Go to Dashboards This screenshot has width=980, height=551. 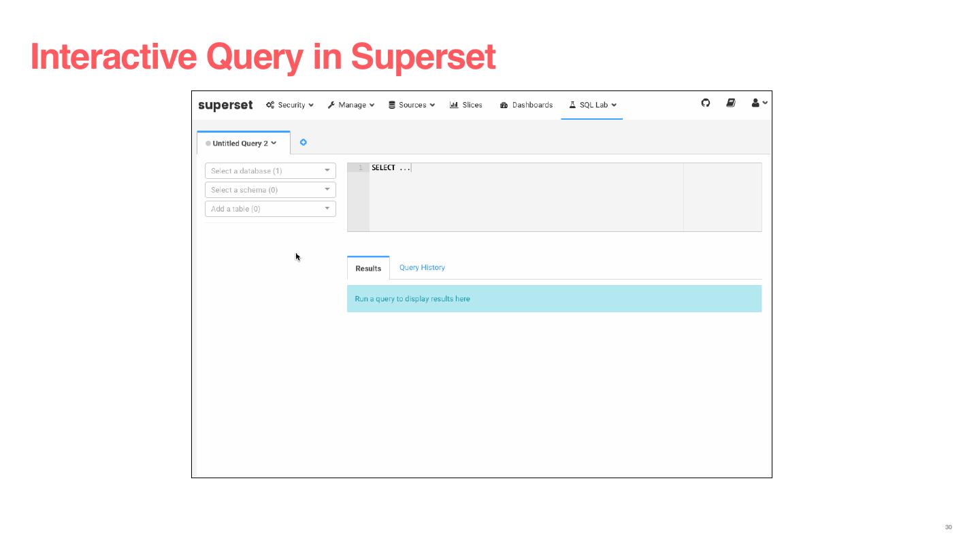pos(526,105)
